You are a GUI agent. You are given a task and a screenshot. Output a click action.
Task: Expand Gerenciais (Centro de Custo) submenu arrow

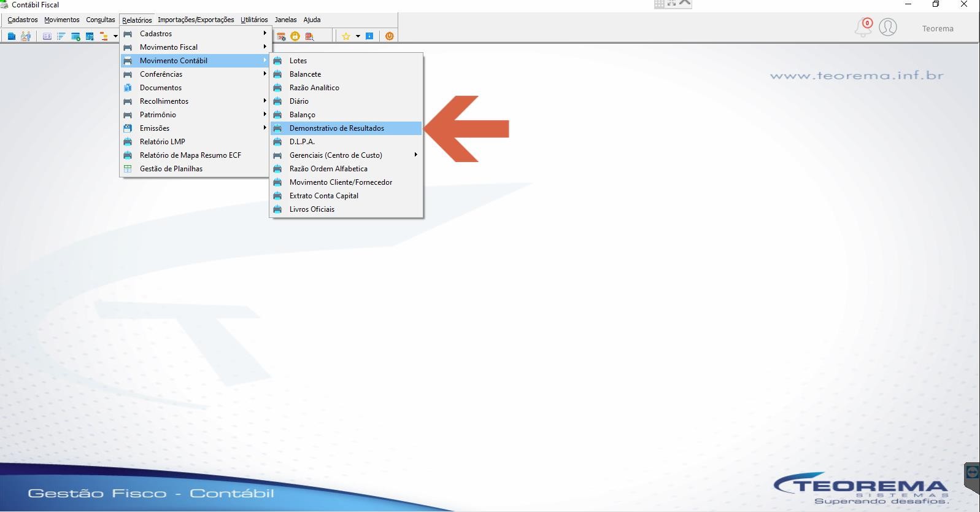(415, 155)
